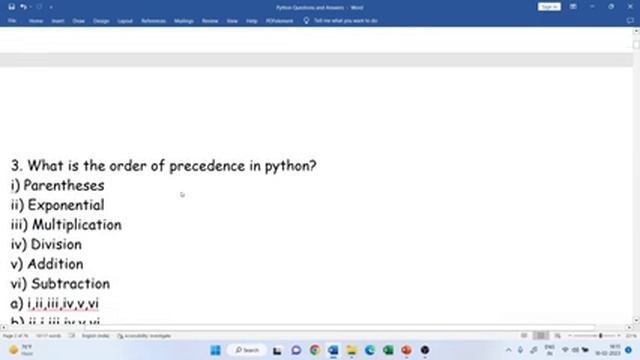Open the References ribbon tab
Viewport: 640px width, 360px height.
(x=153, y=21)
